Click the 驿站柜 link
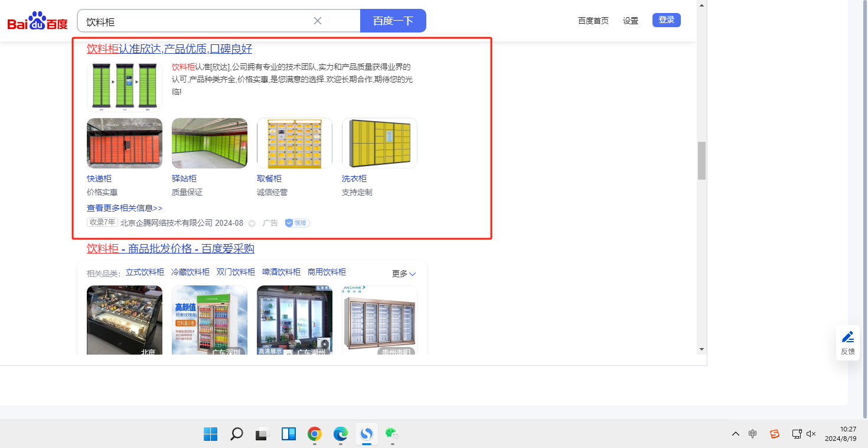Viewport: 868px width, 448px height. point(184,178)
